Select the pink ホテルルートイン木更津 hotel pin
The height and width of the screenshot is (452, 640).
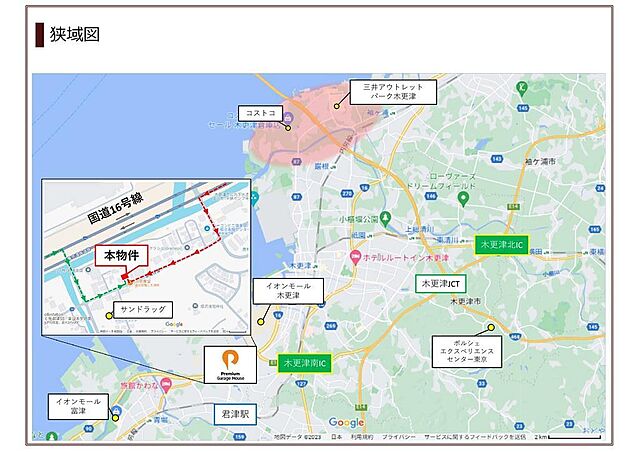353,259
